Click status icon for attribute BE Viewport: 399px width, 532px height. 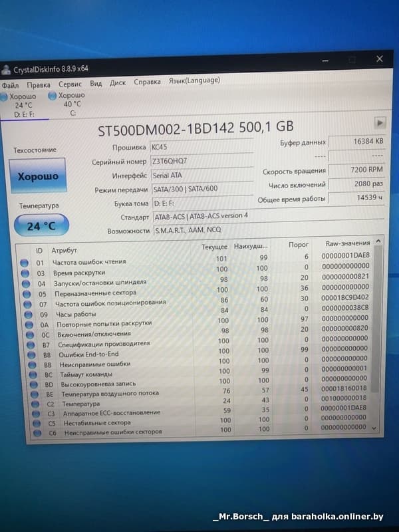[x=35, y=394]
